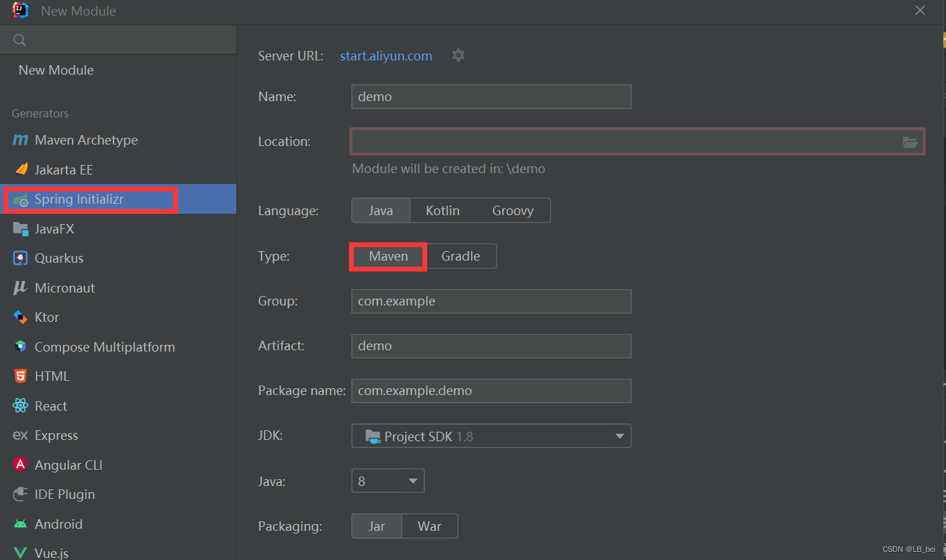Click the Android robot icon

click(20, 524)
